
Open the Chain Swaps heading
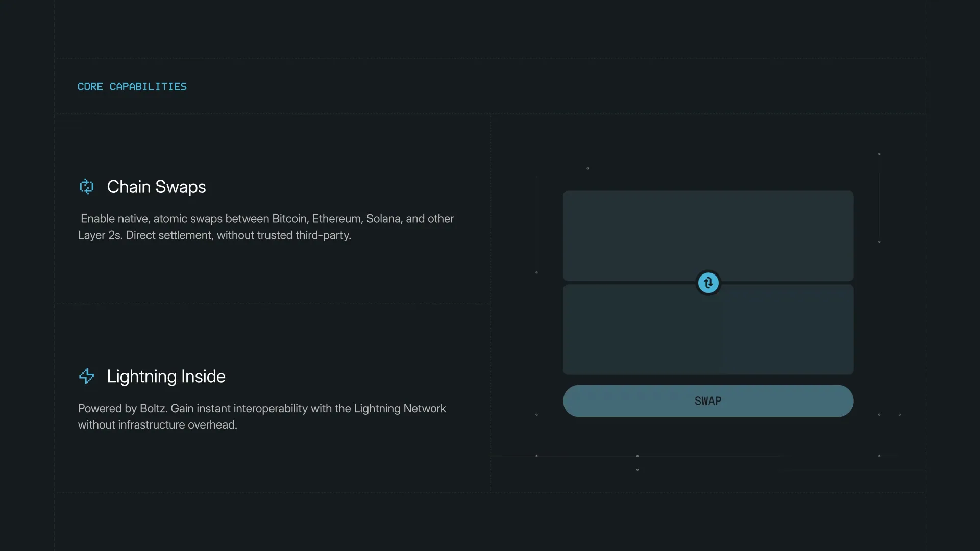point(156,187)
